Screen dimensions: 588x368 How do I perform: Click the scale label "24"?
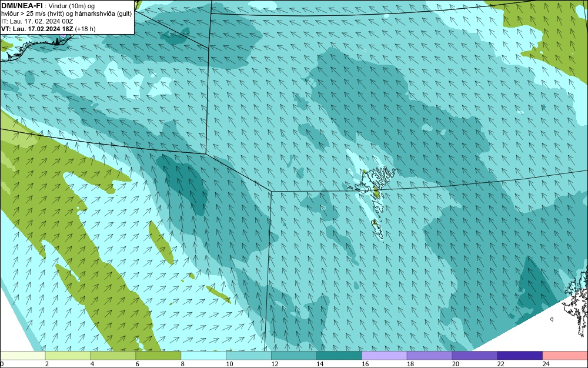[x=546, y=364]
